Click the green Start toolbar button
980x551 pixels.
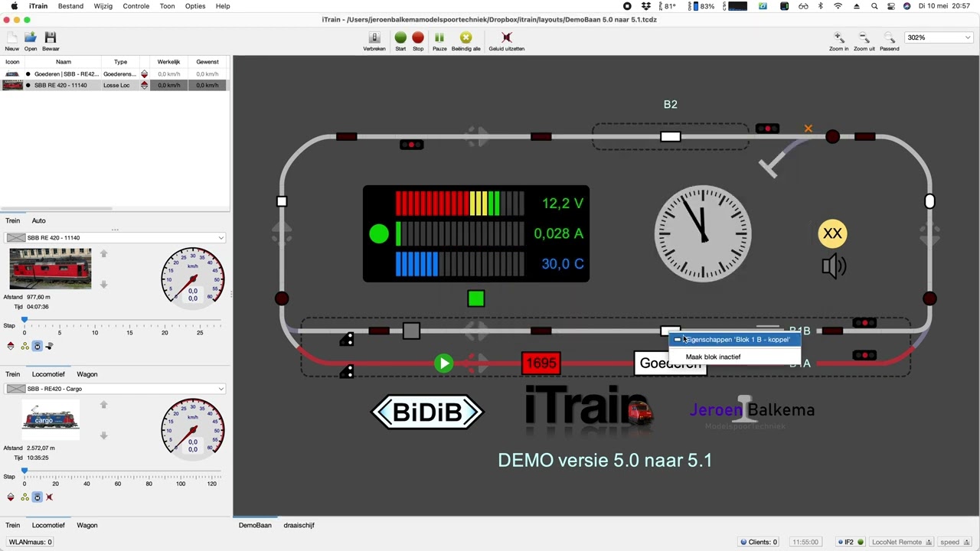(400, 37)
